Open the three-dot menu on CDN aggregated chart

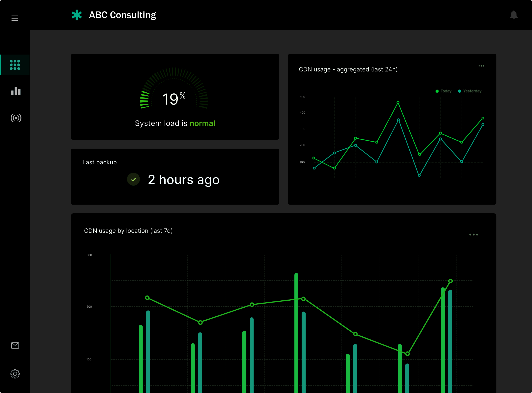[x=481, y=66]
